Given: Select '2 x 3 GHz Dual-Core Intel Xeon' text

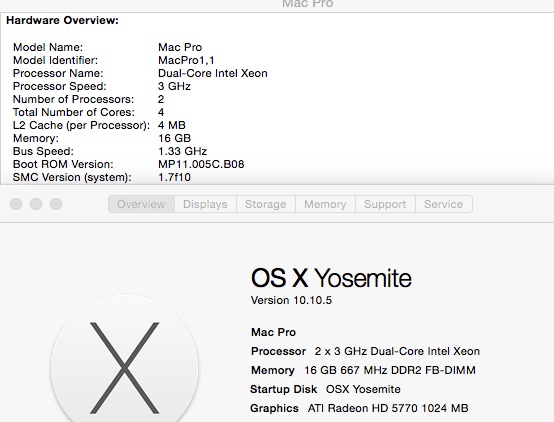Looking at the screenshot, I should [397, 351].
